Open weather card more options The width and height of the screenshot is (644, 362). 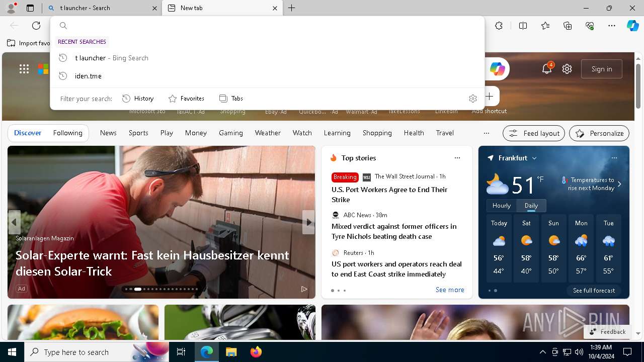(614, 158)
